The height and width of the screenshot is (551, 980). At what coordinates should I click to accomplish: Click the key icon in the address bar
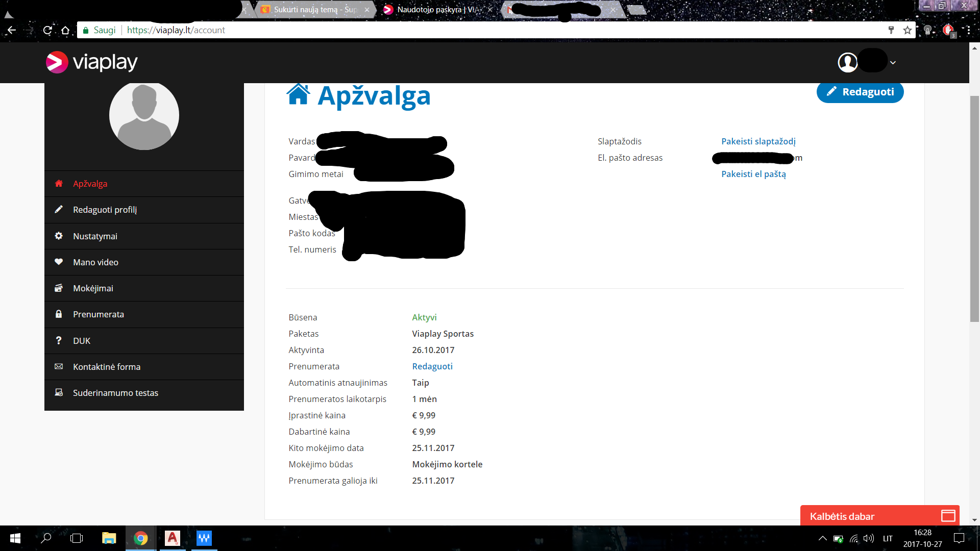click(891, 30)
